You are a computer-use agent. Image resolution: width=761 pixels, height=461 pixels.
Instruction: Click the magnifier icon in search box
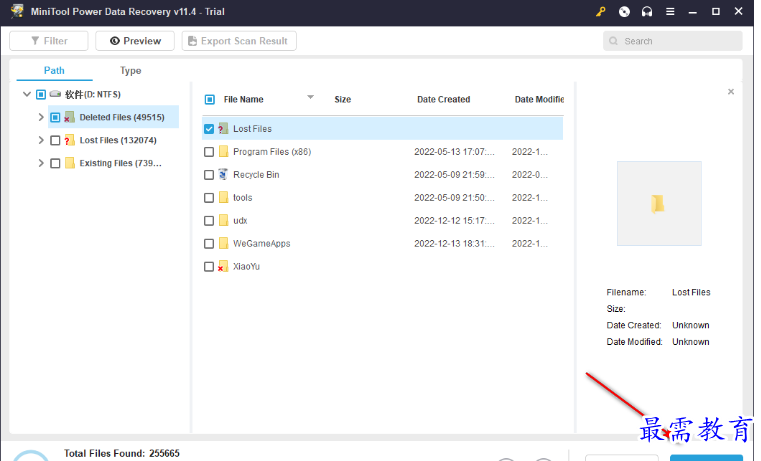tap(613, 41)
